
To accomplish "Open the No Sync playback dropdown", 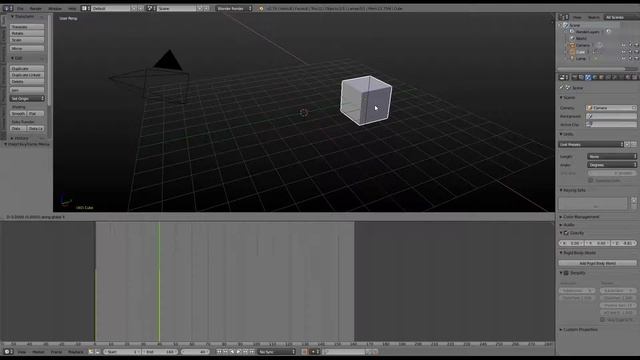I will click(x=277, y=351).
